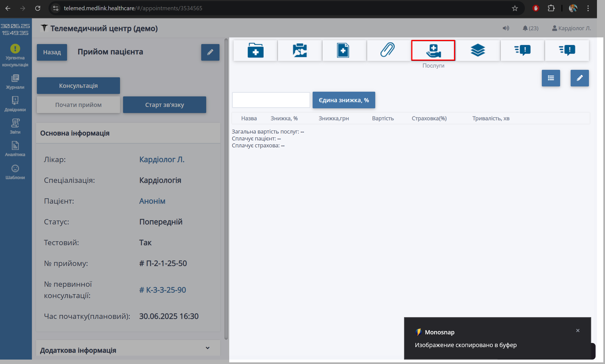Open the medical document tab icon

343,50
